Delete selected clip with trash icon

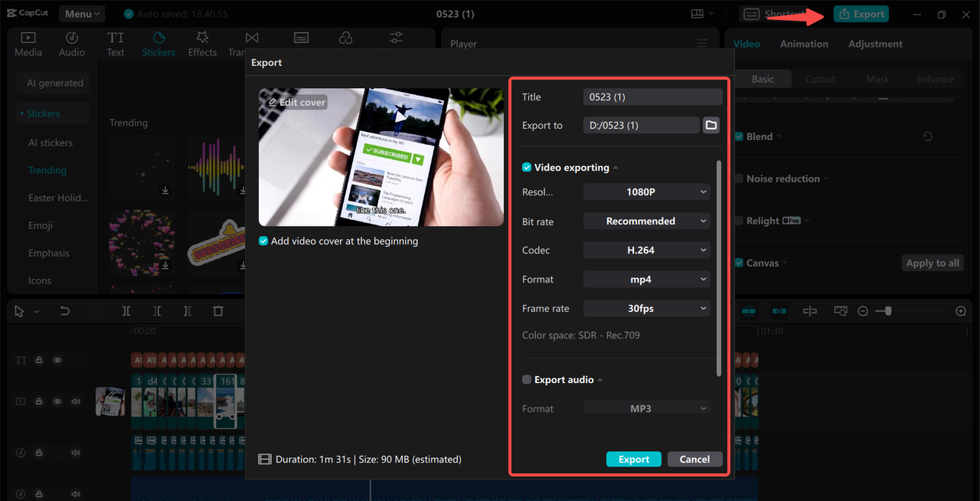pyautogui.click(x=218, y=311)
